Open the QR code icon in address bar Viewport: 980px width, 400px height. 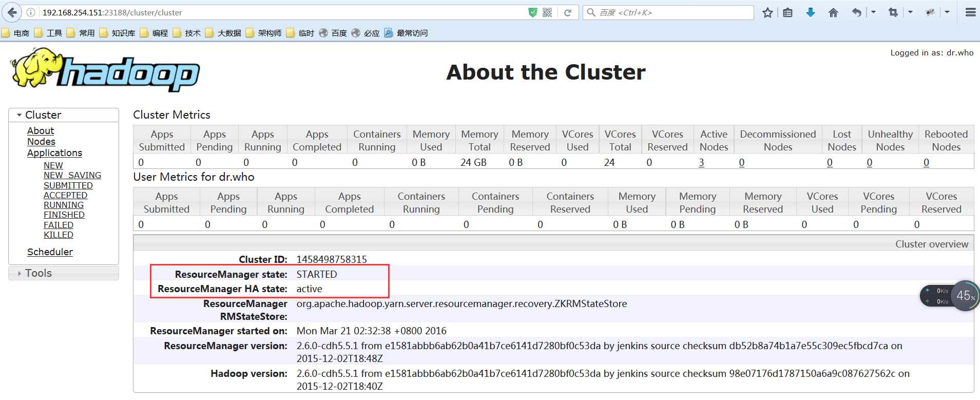[x=547, y=12]
